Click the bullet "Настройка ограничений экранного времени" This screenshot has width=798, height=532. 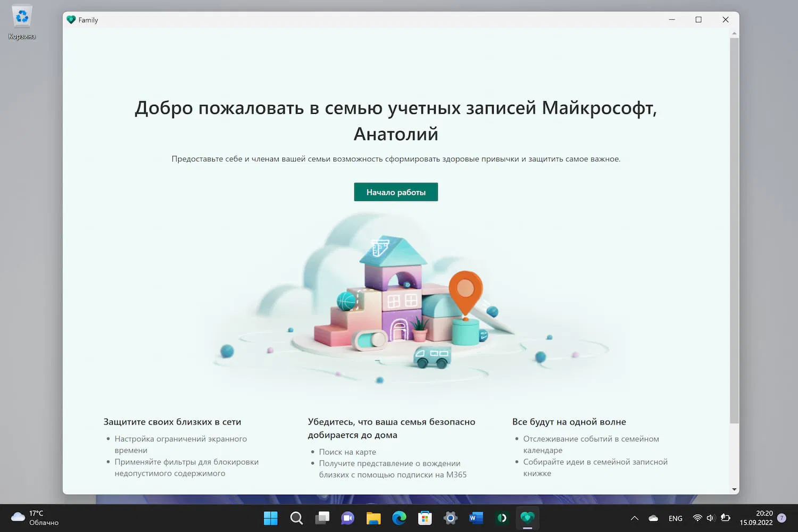[181, 444]
